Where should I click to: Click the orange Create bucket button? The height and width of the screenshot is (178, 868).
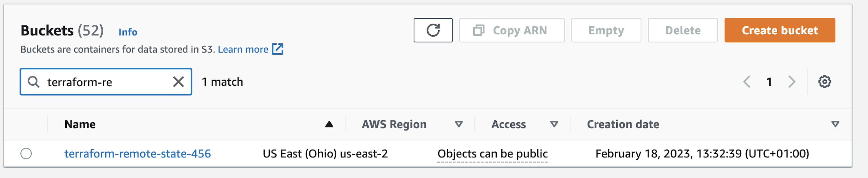click(x=779, y=30)
